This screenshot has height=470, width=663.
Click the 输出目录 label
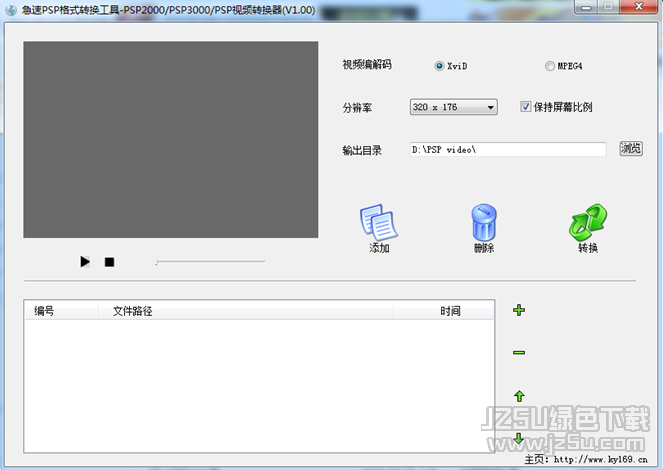click(362, 150)
